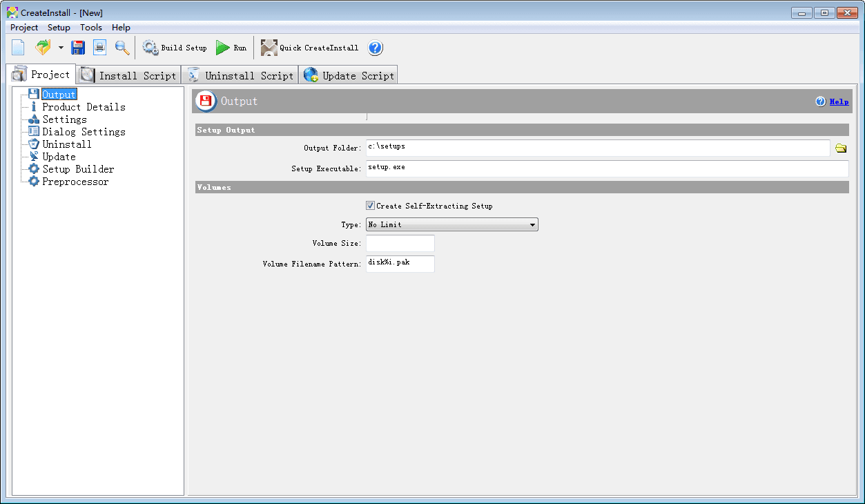Screen dimensions: 865x504
Task: Click the Print toolbar icon
Action: [x=100, y=48]
